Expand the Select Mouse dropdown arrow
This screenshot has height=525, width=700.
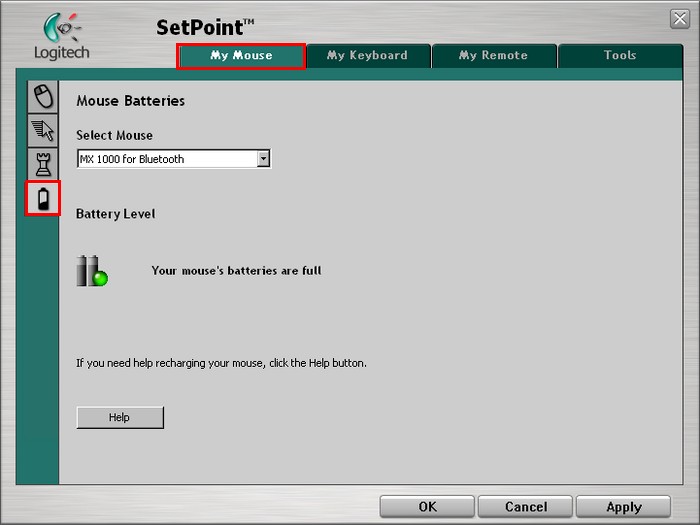tap(263, 158)
